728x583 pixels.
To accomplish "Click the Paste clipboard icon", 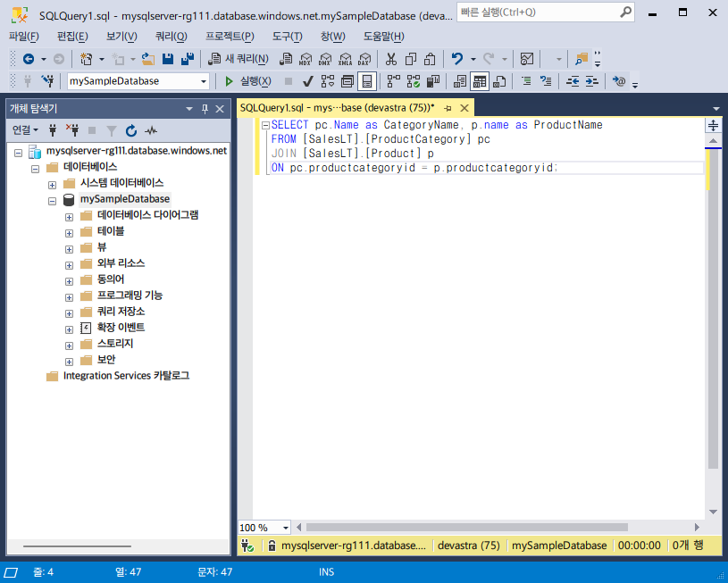I will [430, 59].
